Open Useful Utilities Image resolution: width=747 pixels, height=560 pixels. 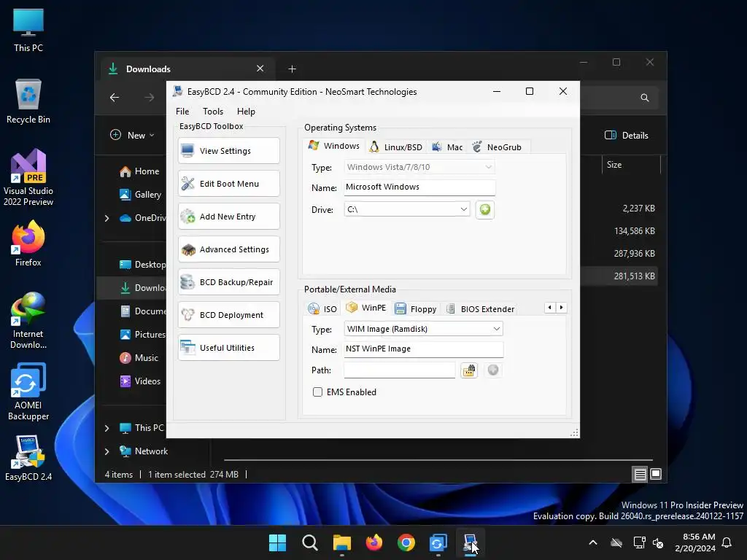point(228,348)
